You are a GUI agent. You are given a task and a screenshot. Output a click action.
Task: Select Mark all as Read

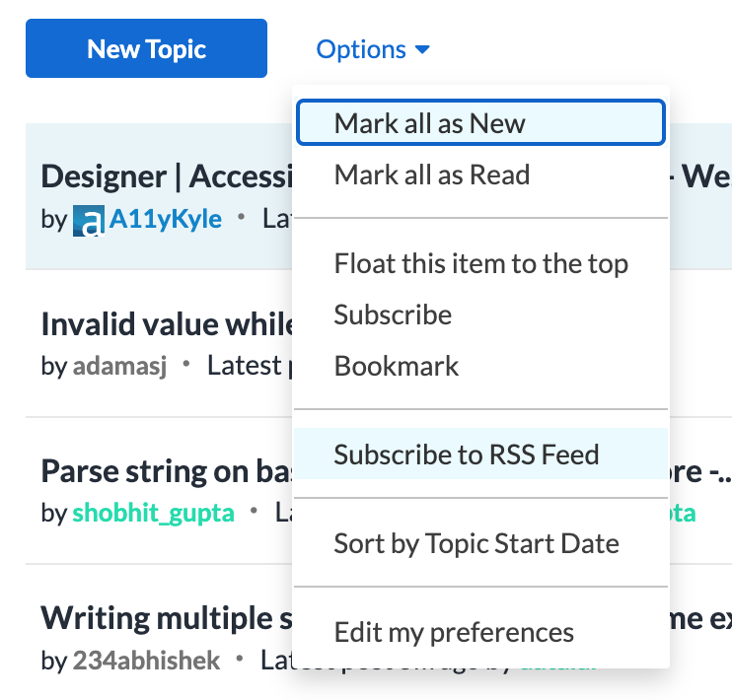click(432, 175)
